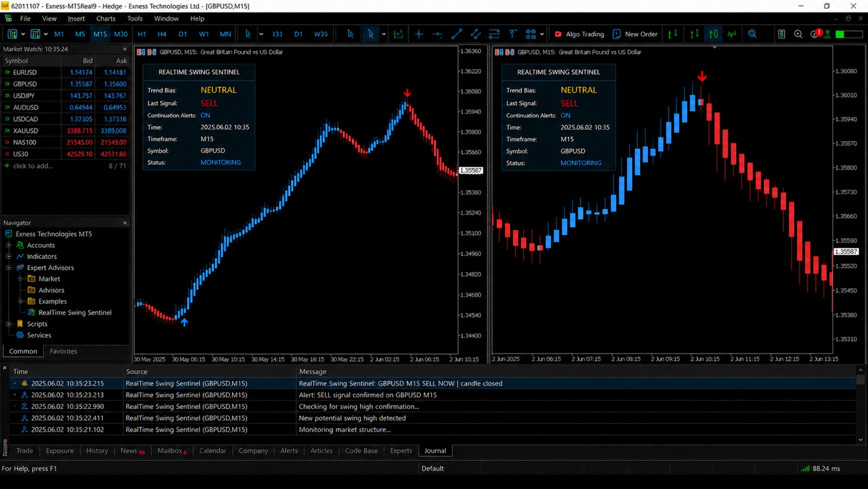Select the SELL NOW candle closed journal row
This screenshot has width=868, height=489.
[x=433, y=384]
